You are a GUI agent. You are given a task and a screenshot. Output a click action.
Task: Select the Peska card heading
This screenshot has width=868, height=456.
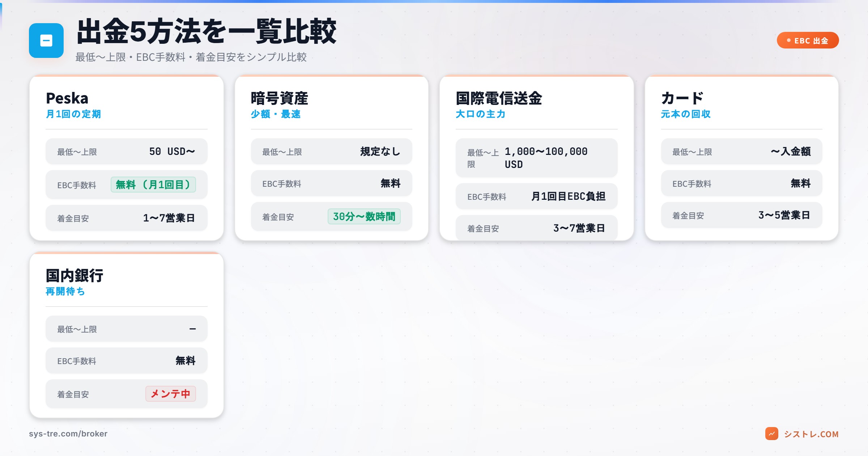point(67,98)
